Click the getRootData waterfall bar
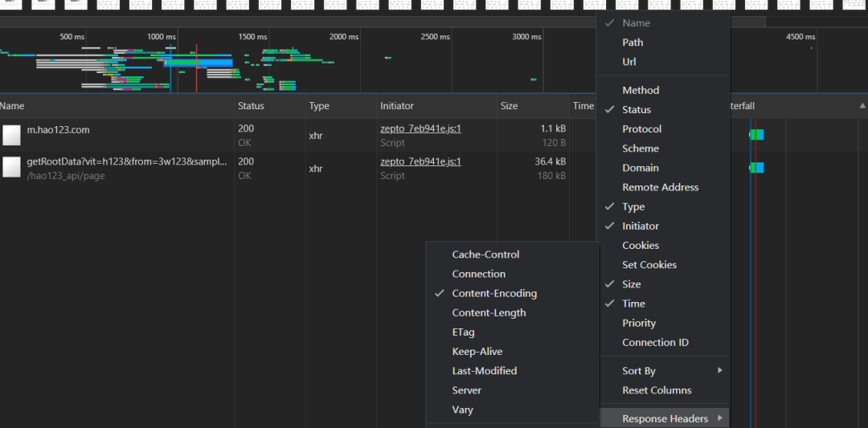The image size is (868, 428). coord(757,168)
